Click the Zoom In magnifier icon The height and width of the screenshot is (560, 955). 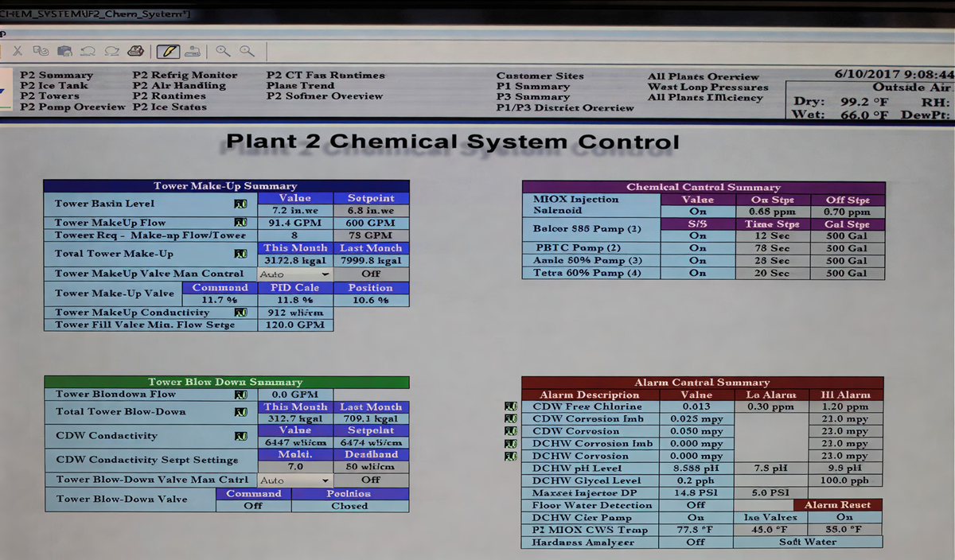pyautogui.click(x=222, y=51)
